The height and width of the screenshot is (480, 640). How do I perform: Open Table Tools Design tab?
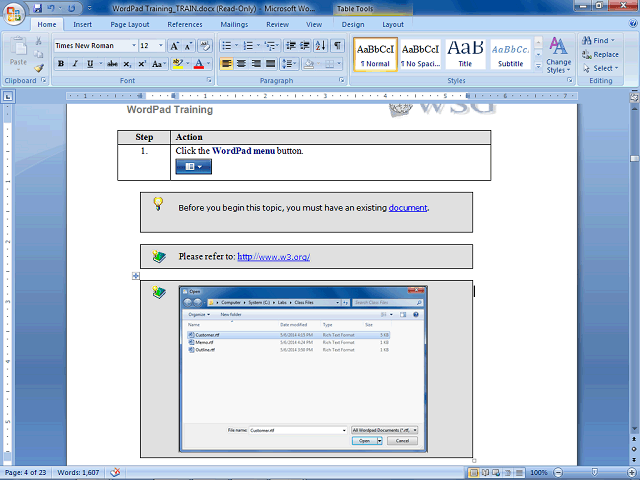pos(353,24)
